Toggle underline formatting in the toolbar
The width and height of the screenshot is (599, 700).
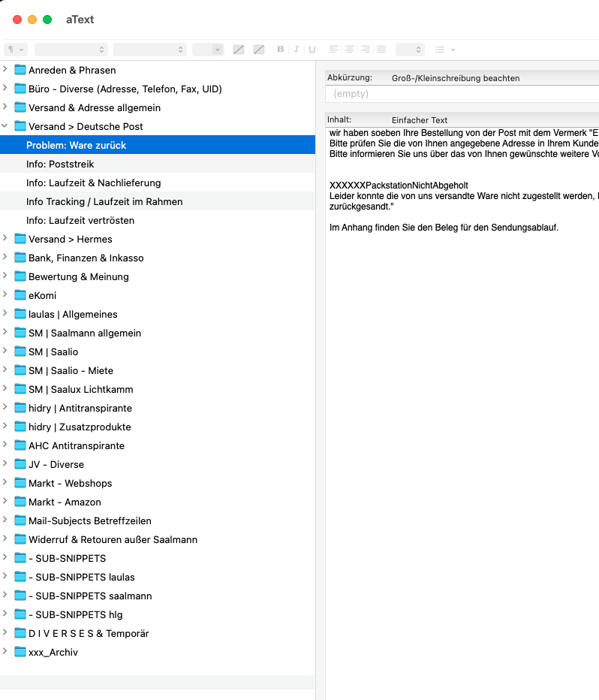tap(312, 50)
